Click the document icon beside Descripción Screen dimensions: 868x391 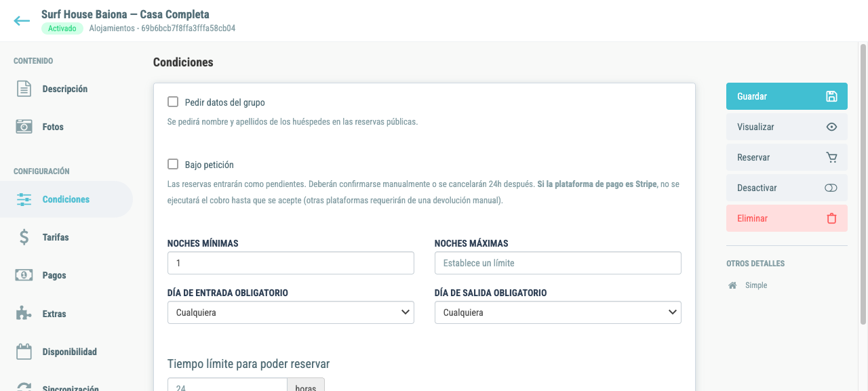pyautogui.click(x=24, y=89)
